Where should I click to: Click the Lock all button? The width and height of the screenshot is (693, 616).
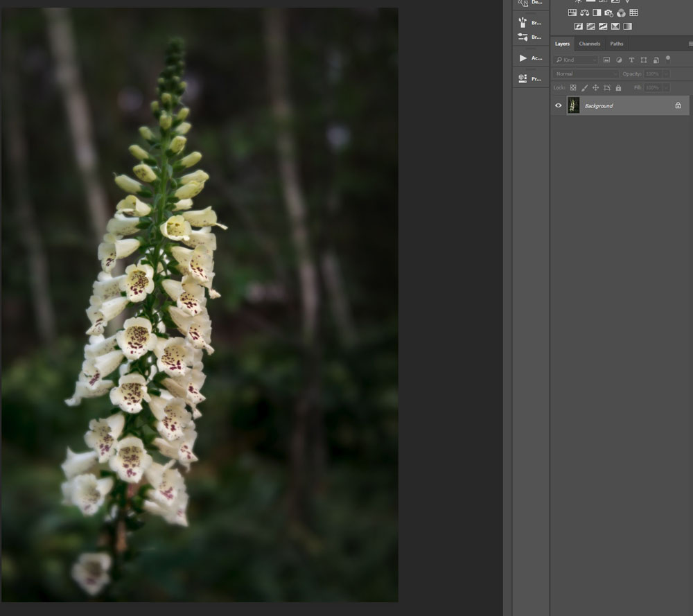pyautogui.click(x=618, y=88)
